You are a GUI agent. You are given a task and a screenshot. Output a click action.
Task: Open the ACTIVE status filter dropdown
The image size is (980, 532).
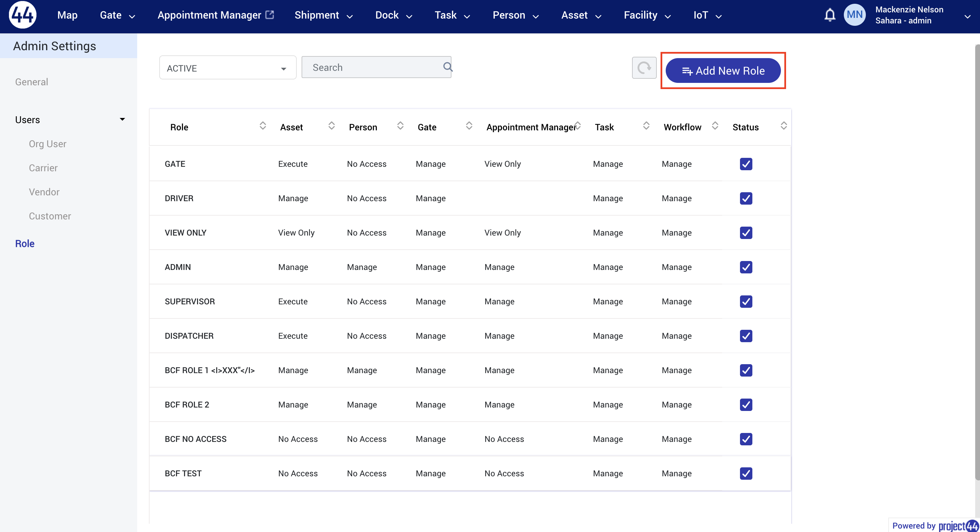point(228,68)
